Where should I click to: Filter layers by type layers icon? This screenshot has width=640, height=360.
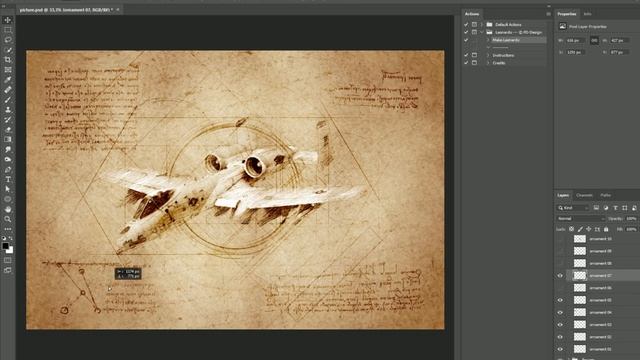(615, 208)
